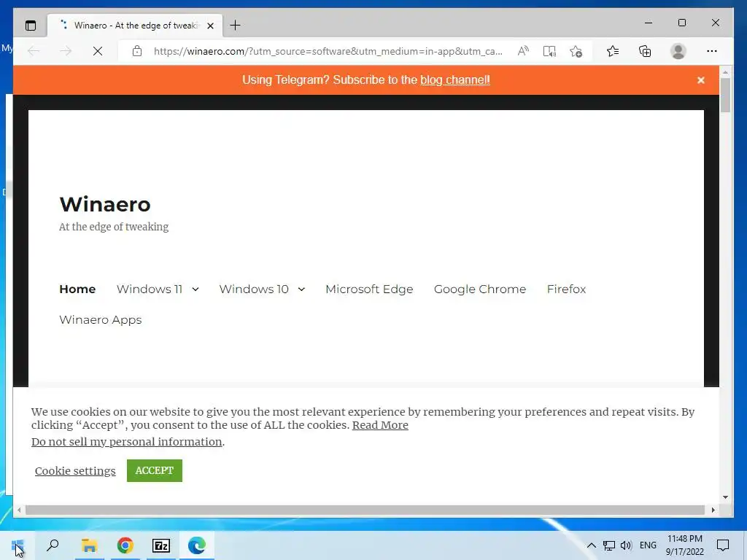Click the green ACCEPT button
This screenshot has height=560, width=747.
point(155,470)
